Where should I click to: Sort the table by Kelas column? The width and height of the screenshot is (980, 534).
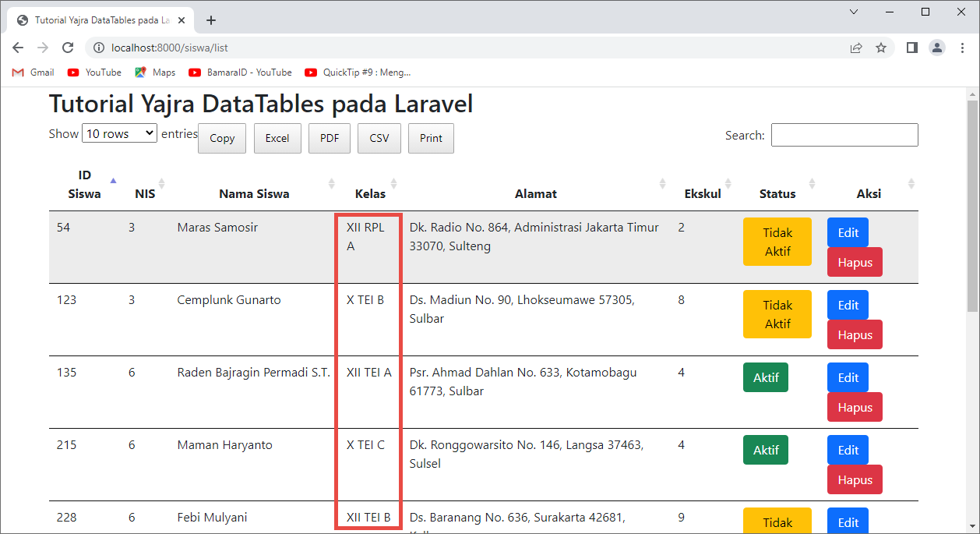(371, 193)
